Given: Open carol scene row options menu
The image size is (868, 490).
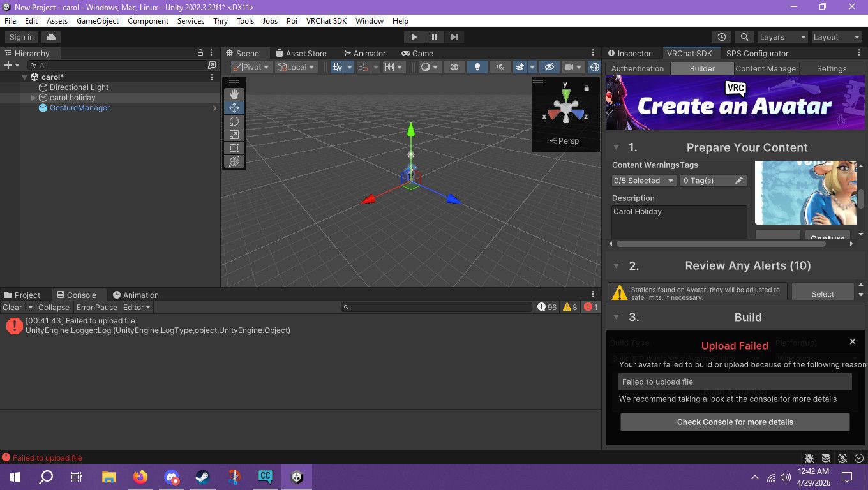Looking at the screenshot, I should tap(212, 77).
